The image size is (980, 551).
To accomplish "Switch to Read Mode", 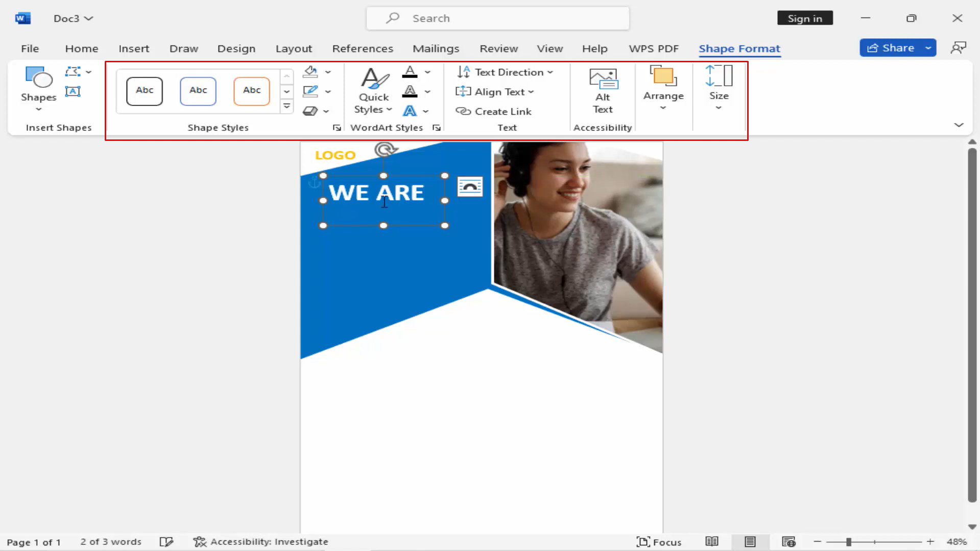I will [711, 541].
